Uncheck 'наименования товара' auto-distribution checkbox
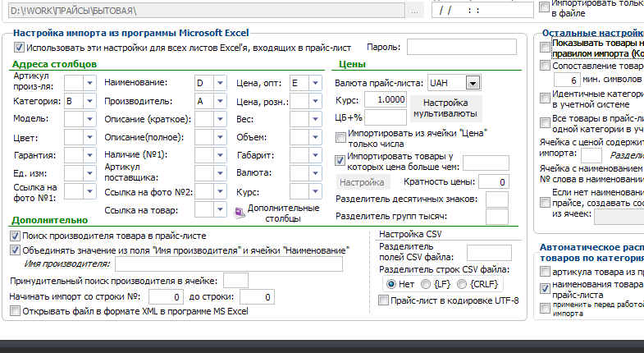Screen dimensions: 644x353 pyautogui.click(x=545, y=288)
